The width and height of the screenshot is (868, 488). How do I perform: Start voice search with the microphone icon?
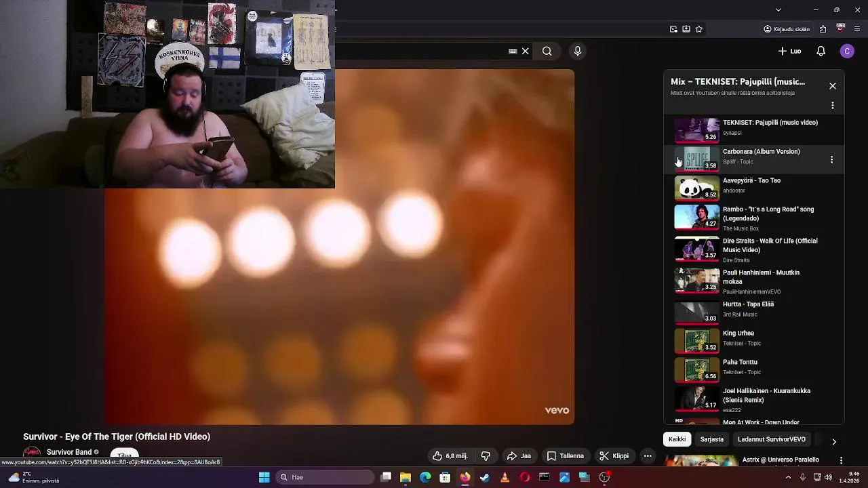[x=578, y=51]
